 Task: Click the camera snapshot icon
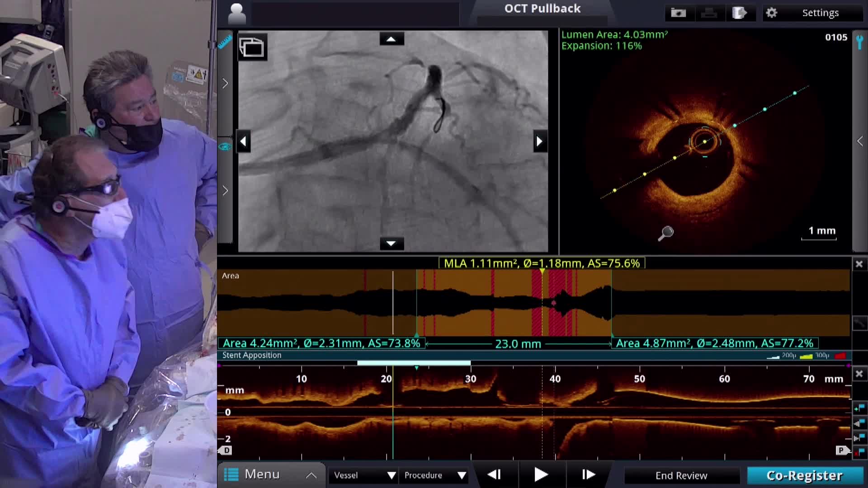678,13
